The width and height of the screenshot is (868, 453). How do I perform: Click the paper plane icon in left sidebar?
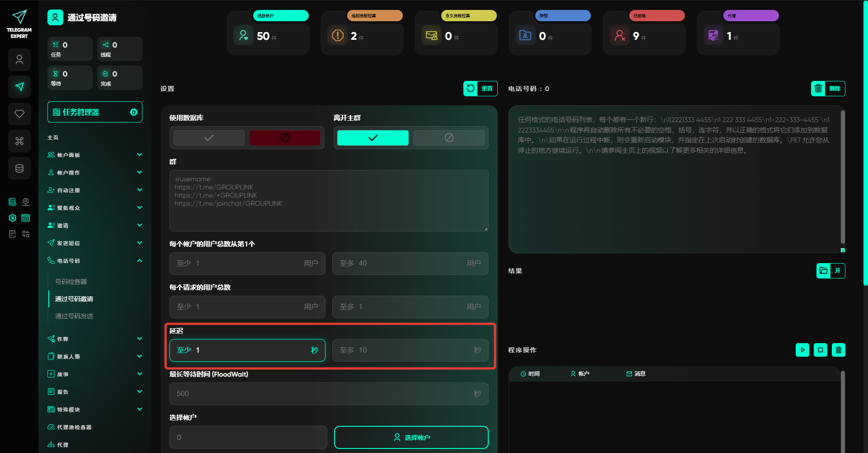coord(19,87)
